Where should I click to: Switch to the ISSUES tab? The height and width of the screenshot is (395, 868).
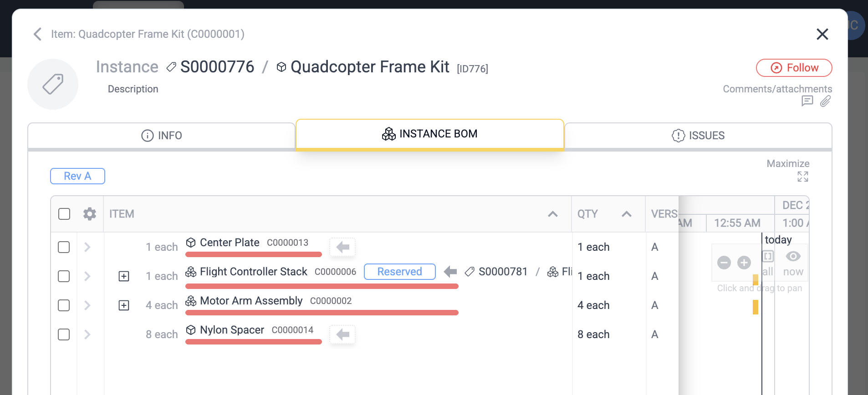tap(698, 135)
